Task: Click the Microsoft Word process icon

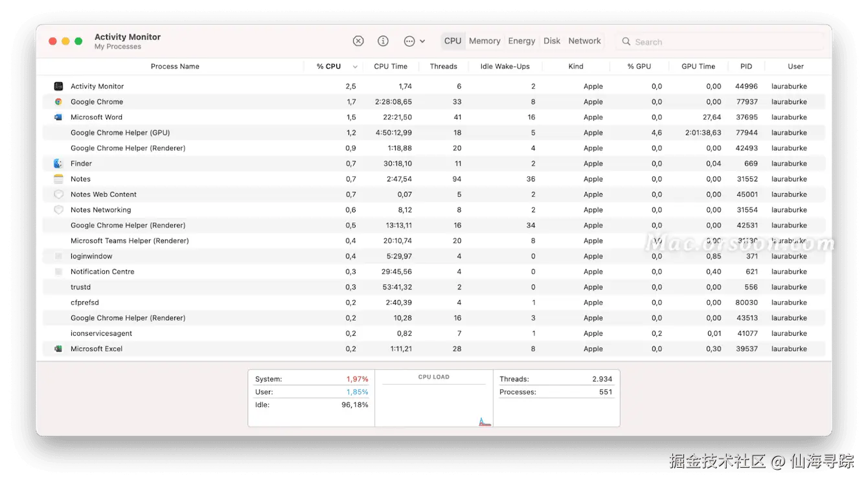Action: pos(58,117)
